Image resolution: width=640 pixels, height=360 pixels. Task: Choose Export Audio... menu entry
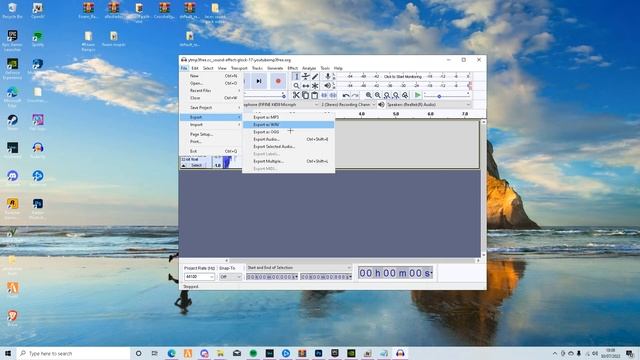click(x=289, y=140)
